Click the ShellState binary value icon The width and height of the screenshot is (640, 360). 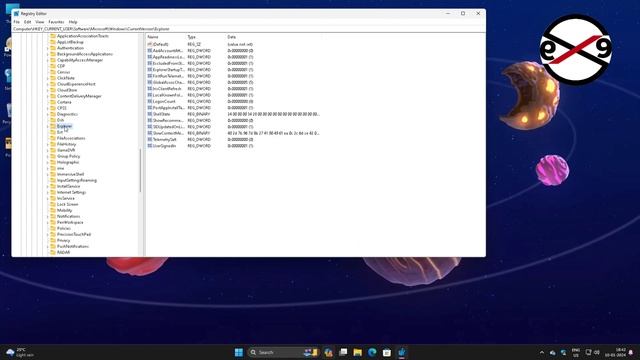[x=150, y=114]
